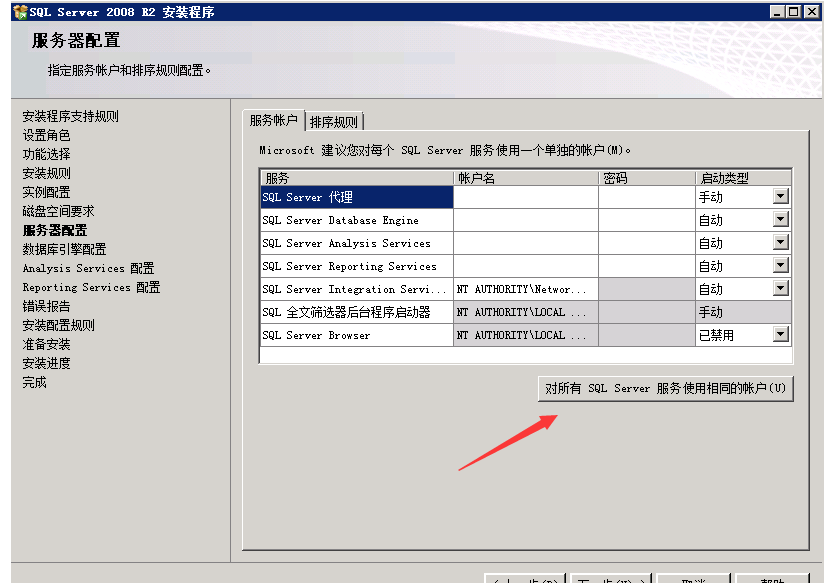Viewport: 824px width, 583px height.
Task: Select the SQL Server 代理 service row
Action: pyautogui.click(x=357, y=197)
